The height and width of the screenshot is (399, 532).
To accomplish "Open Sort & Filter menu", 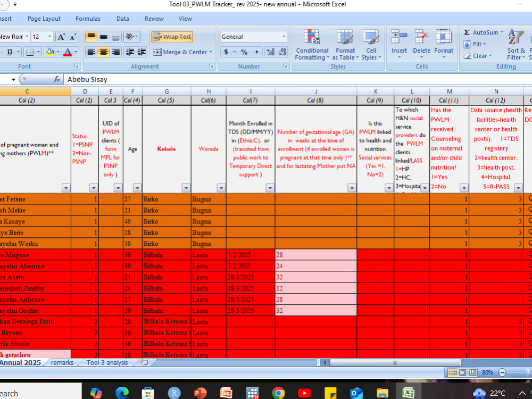I will click(516, 45).
